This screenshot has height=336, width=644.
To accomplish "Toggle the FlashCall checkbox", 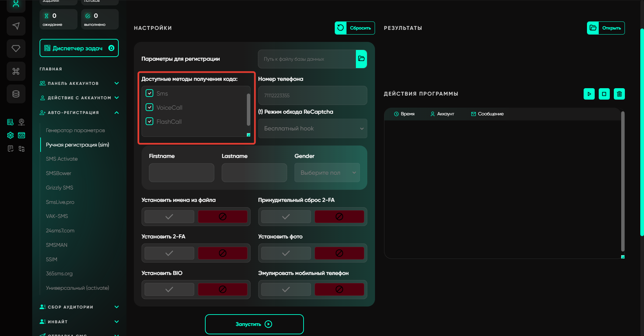I will [x=150, y=121].
